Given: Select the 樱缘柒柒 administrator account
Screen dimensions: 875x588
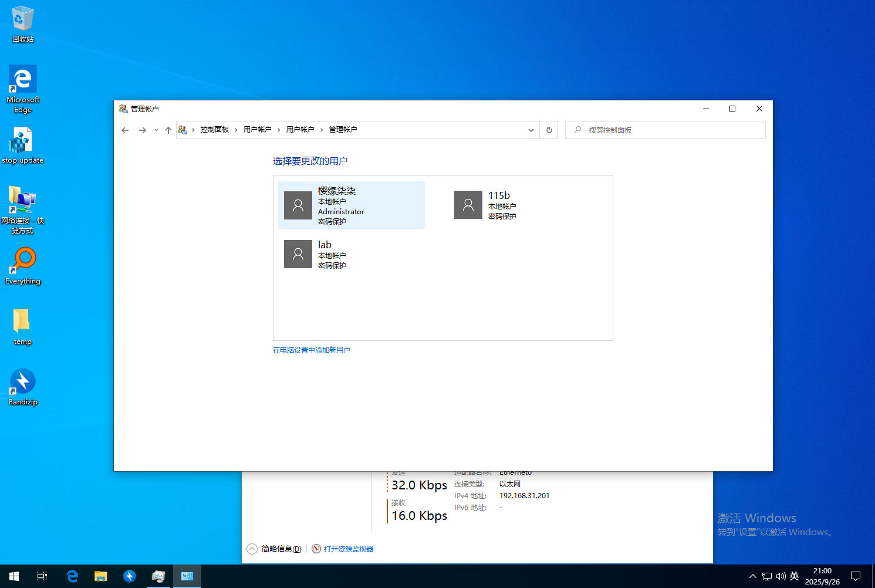Looking at the screenshot, I should point(351,205).
